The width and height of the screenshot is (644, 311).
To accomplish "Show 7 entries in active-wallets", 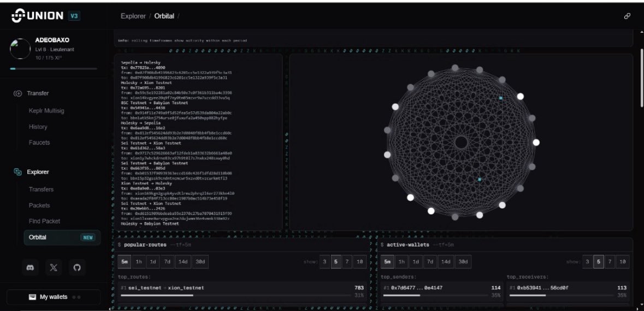I will click(610, 262).
